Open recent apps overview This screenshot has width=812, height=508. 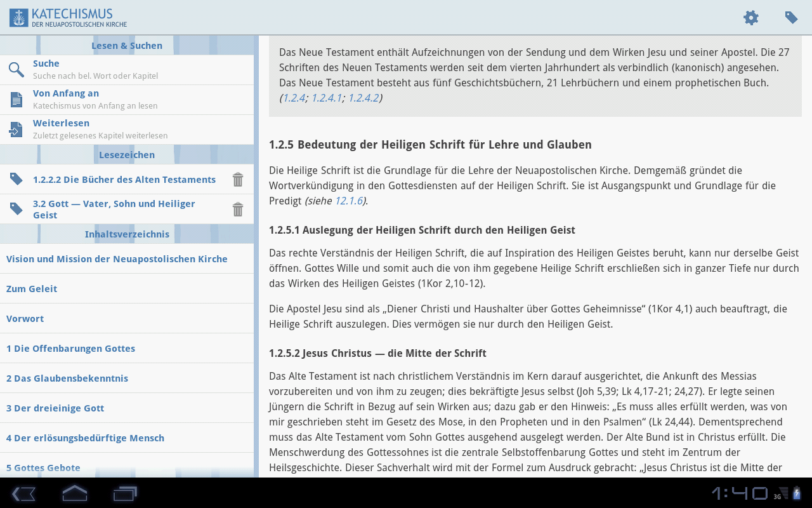[125, 493]
